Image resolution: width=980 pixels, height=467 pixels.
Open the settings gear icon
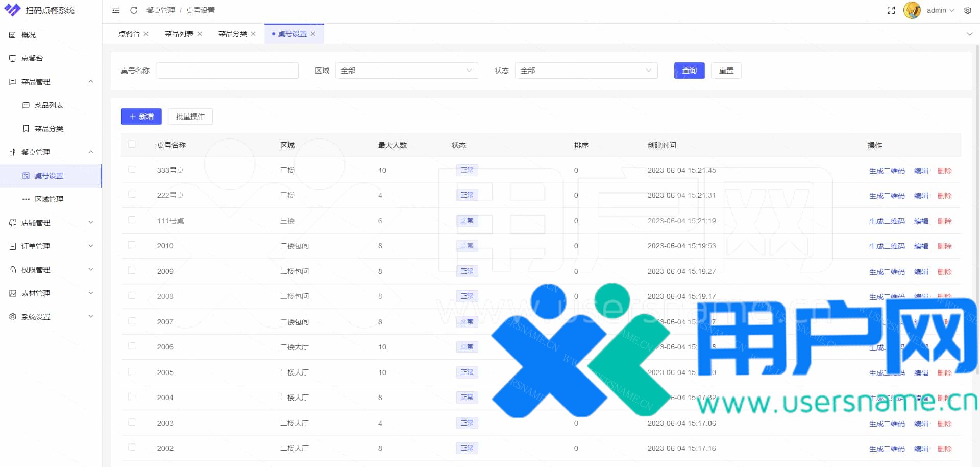tap(967, 10)
